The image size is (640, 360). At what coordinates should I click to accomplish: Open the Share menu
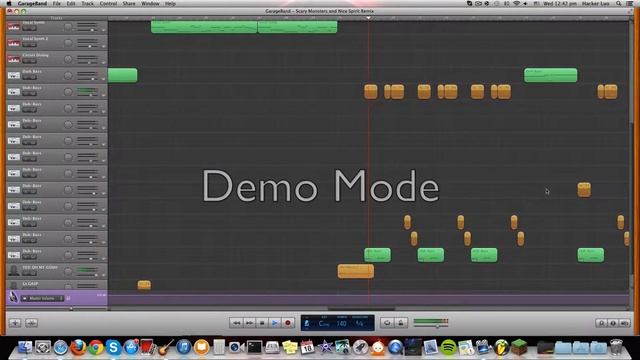coord(129,3)
